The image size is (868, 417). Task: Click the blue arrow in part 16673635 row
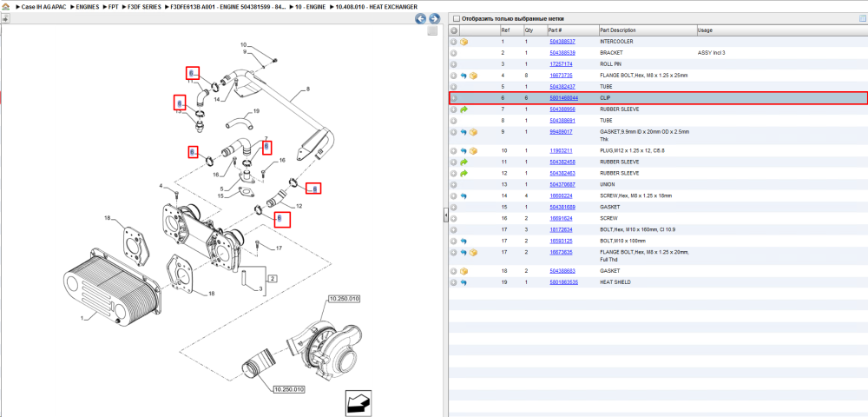pos(464,253)
